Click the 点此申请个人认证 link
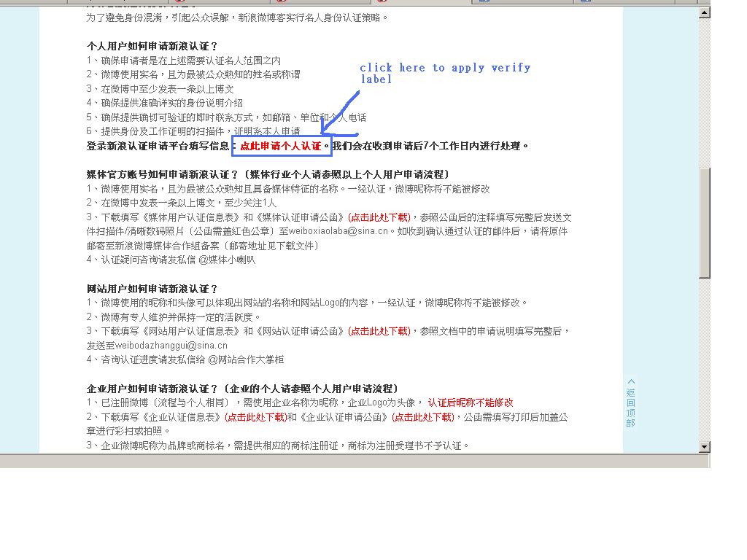The width and height of the screenshot is (747, 560). (x=281, y=146)
